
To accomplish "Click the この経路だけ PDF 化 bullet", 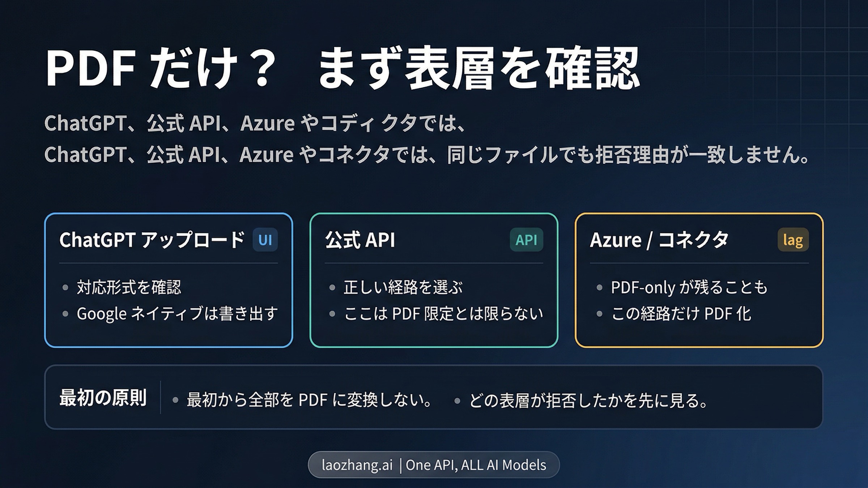I will (681, 313).
